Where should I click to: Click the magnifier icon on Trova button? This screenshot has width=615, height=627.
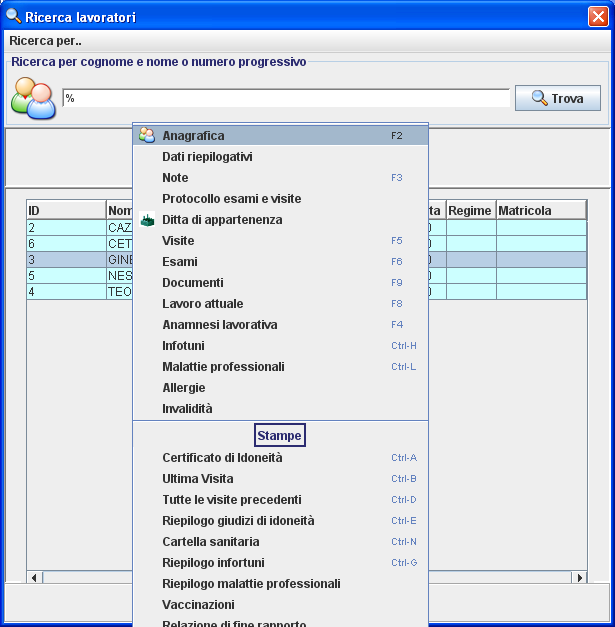tap(539, 98)
